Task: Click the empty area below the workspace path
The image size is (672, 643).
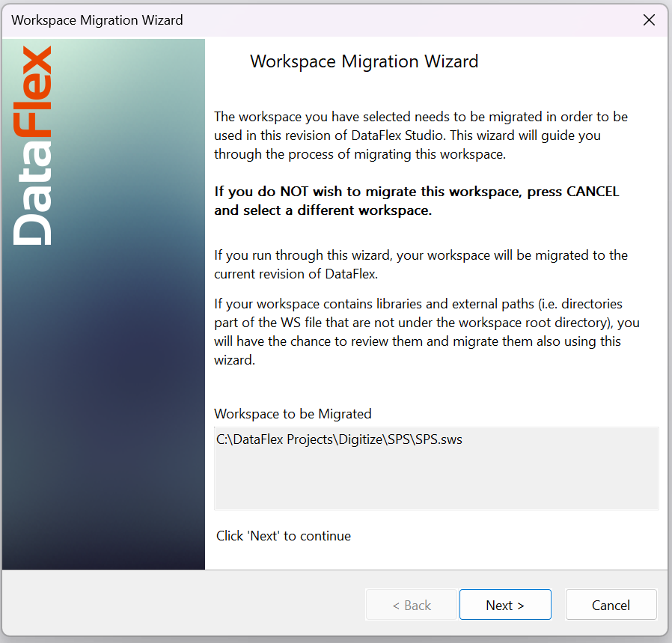Action: [436, 487]
